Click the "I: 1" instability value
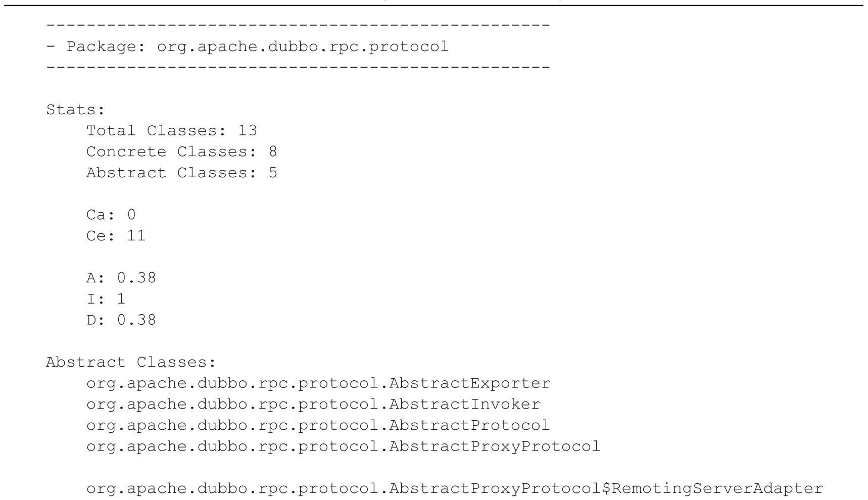The height and width of the screenshot is (500, 868). coord(106,299)
